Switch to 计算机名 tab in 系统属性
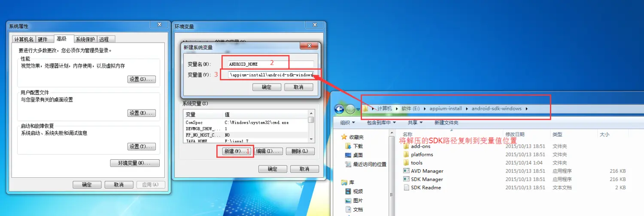 [x=24, y=39]
